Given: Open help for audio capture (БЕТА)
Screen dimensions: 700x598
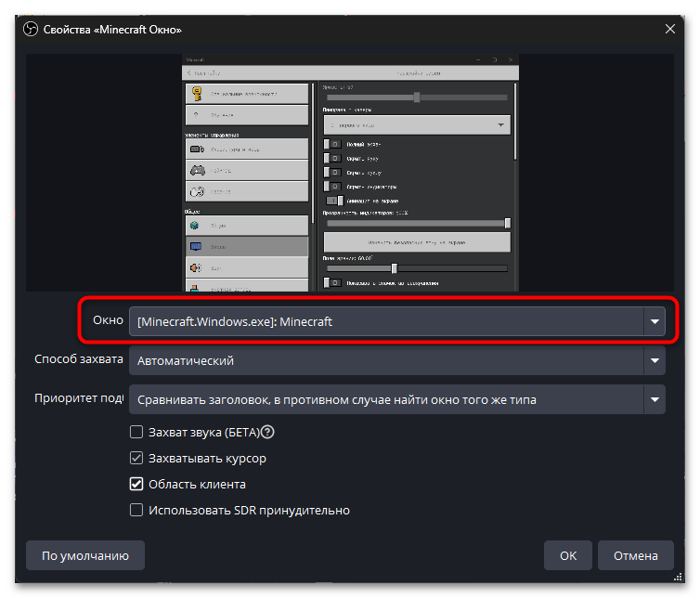Looking at the screenshot, I should click(267, 432).
